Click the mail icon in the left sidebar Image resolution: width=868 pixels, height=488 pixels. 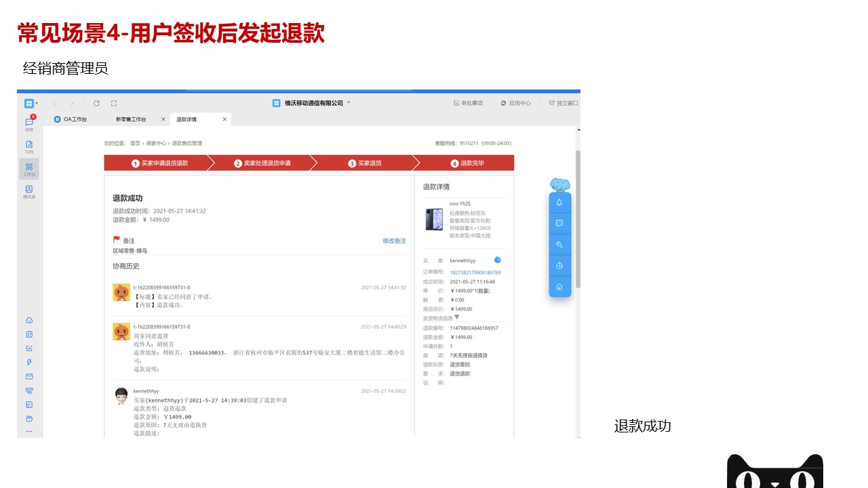(x=29, y=376)
